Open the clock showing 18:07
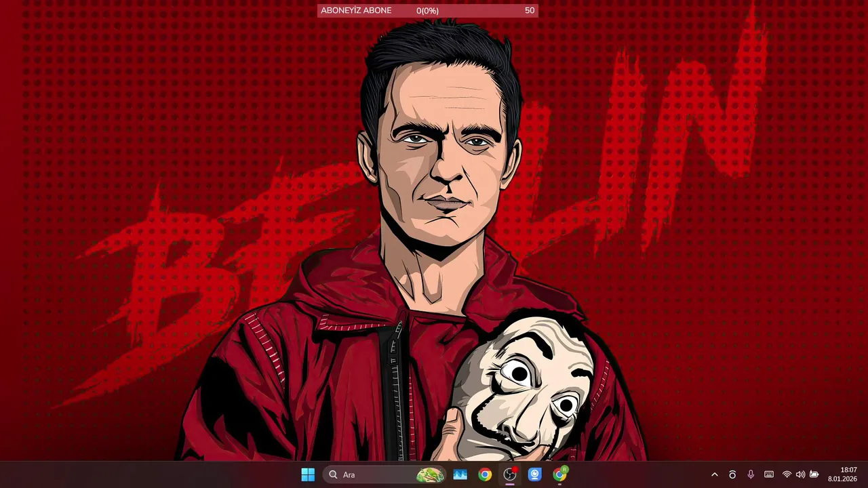The height and width of the screenshot is (488, 868). point(842,474)
